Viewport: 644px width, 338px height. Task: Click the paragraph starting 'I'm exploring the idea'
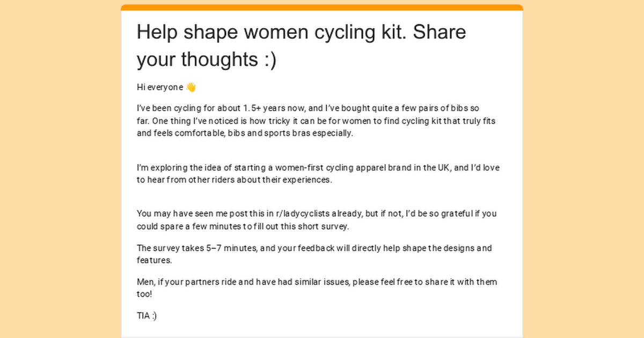point(318,173)
